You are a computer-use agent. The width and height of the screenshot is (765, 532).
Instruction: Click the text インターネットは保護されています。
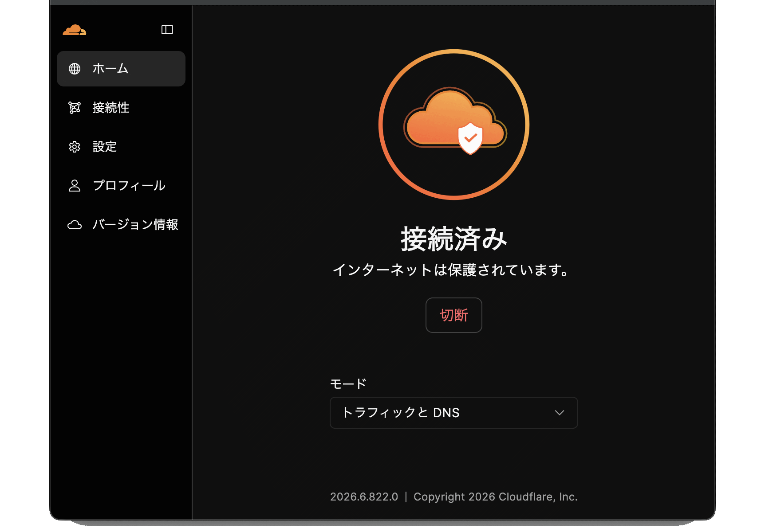click(x=452, y=270)
